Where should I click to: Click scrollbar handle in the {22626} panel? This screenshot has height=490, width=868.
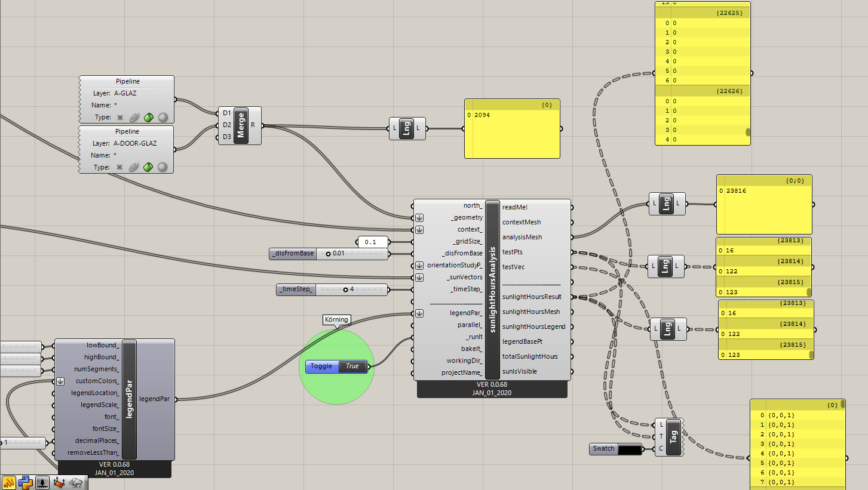748,132
